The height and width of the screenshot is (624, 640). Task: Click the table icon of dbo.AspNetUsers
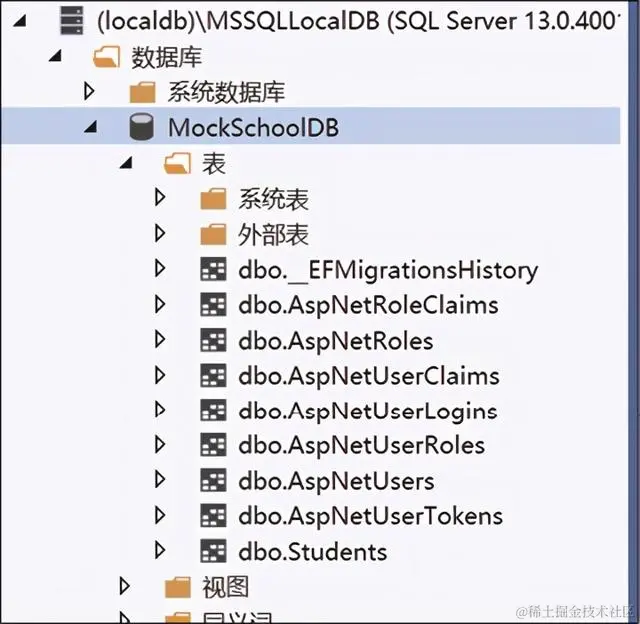pyautogui.click(x=213, y=480)
